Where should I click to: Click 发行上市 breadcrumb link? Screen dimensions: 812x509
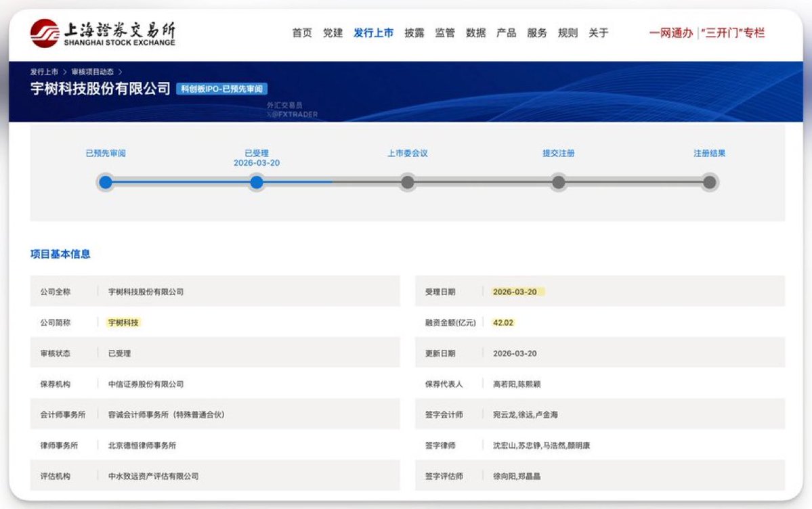pyautogui.click(x=44, y=72)
